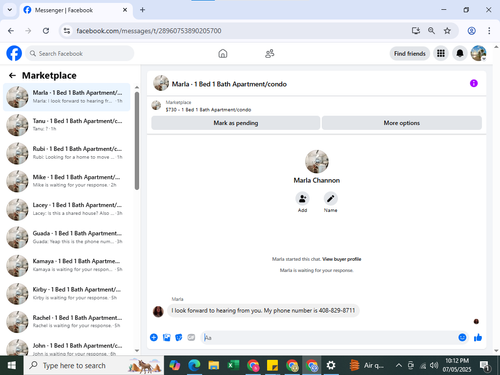Open John conversation in list
The height and width of the screenshot is (375, 500).
click(67, 347)
